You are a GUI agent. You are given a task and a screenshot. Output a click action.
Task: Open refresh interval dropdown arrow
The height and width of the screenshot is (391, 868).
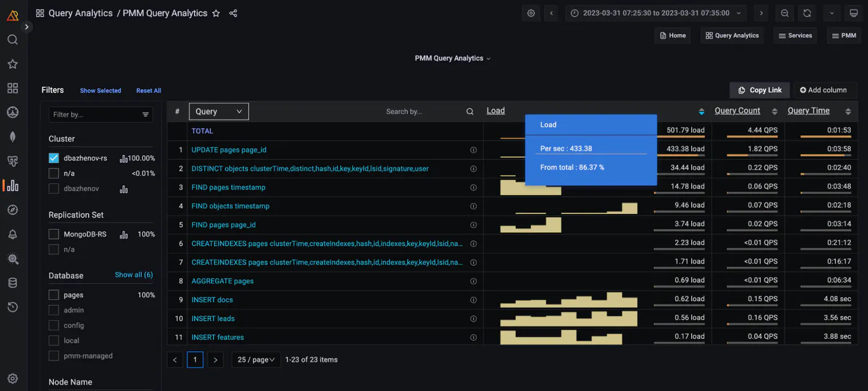[x=832, y=13]
